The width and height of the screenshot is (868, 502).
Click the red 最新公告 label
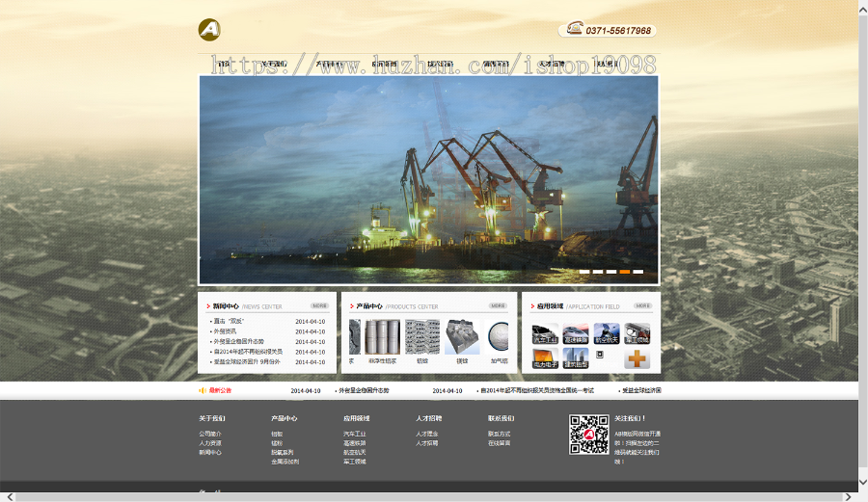click(x=220, y=390)
